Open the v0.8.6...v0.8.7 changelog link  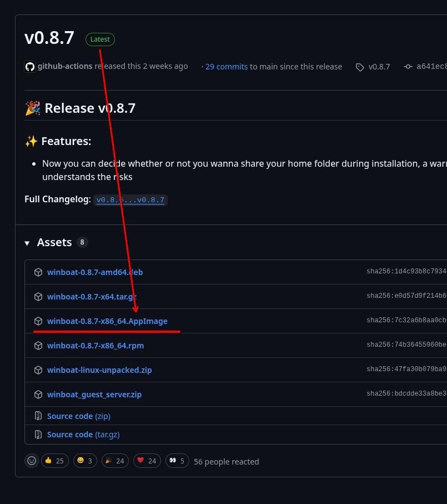(130, 200)
